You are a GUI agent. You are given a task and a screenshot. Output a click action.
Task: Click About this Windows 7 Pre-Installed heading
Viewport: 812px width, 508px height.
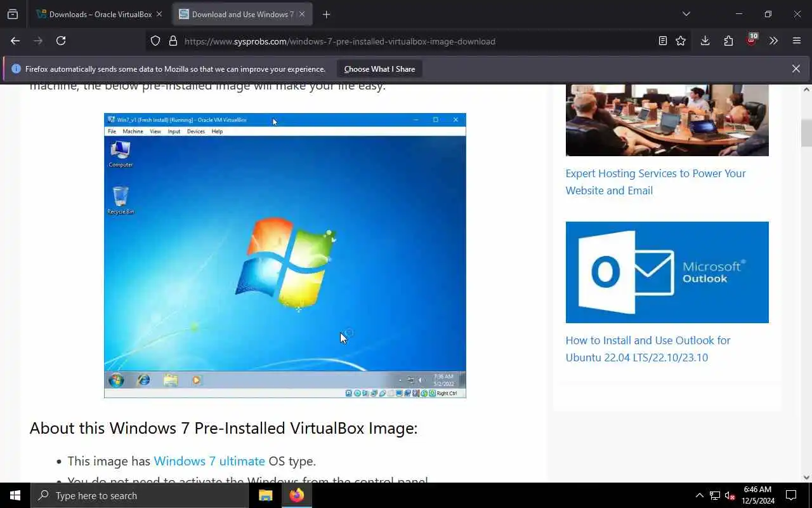223,428
